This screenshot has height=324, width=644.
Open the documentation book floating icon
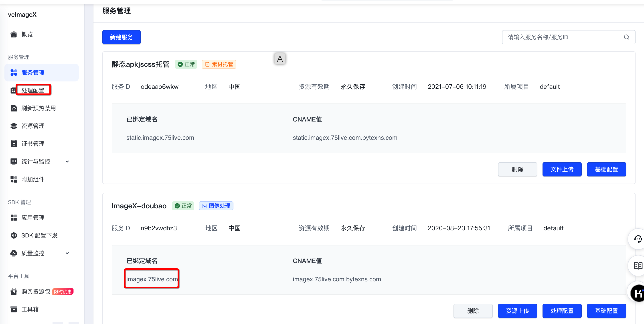pyautogui.click(x=638, y=265)
